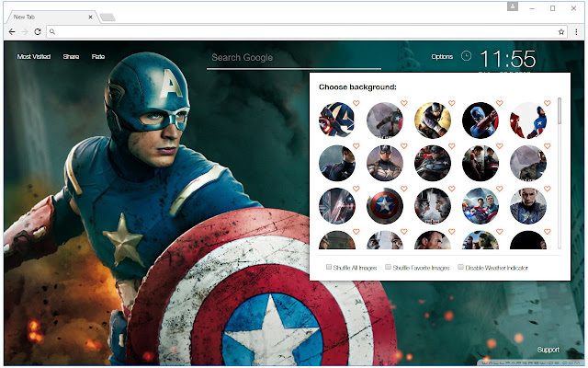
Task: Open the Support link
Action: [548, 350]
